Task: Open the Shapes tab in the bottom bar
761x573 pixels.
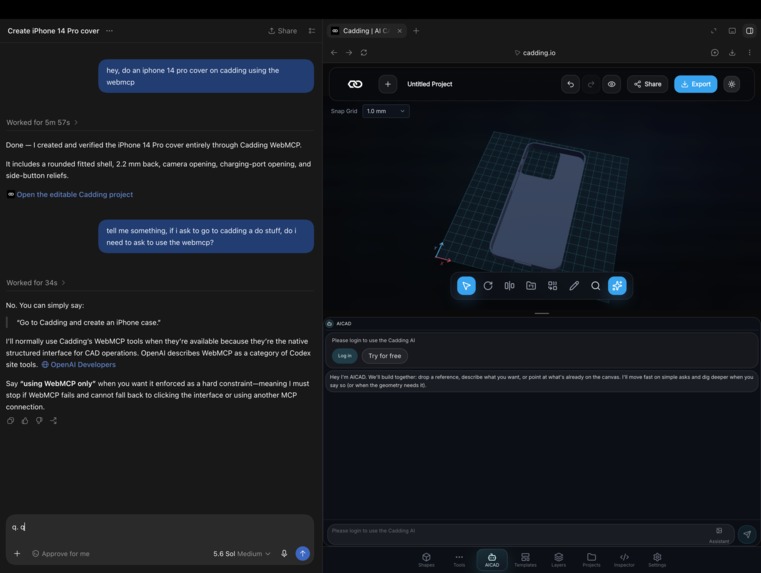Action: (426, 559)
